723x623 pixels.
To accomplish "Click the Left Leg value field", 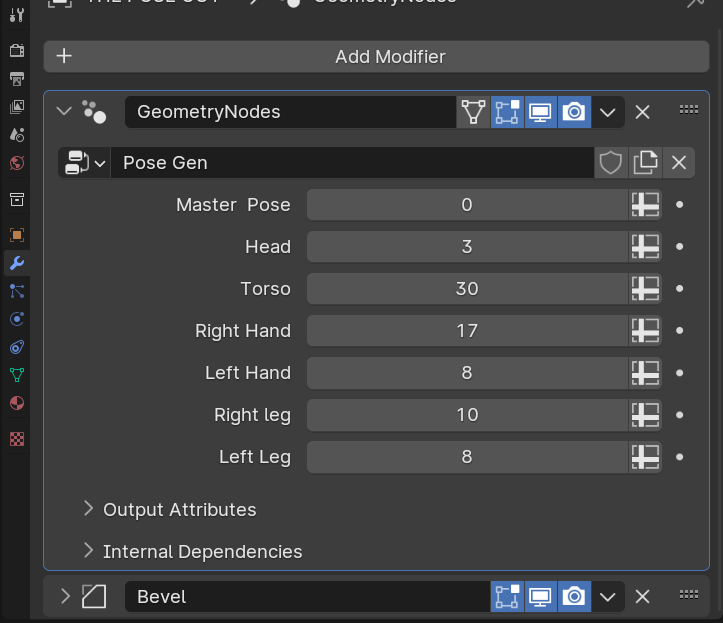I will (467, 457).
